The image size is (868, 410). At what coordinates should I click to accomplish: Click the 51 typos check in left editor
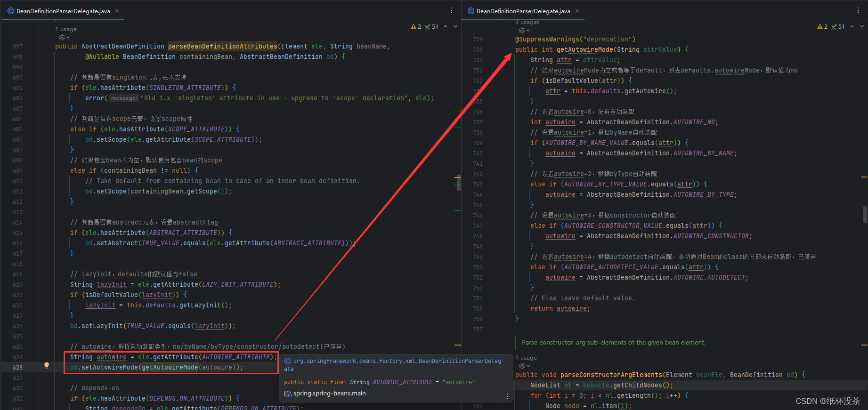(431, 27)
